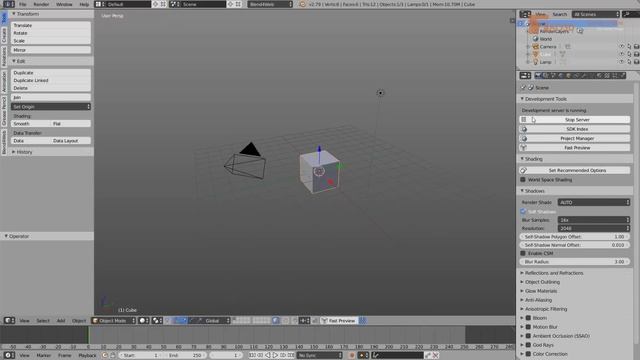This screenshot has width=640, height=360.
Task: Adjust the Self-Shadow Polygon Offset slider
Action: point(575,237)
